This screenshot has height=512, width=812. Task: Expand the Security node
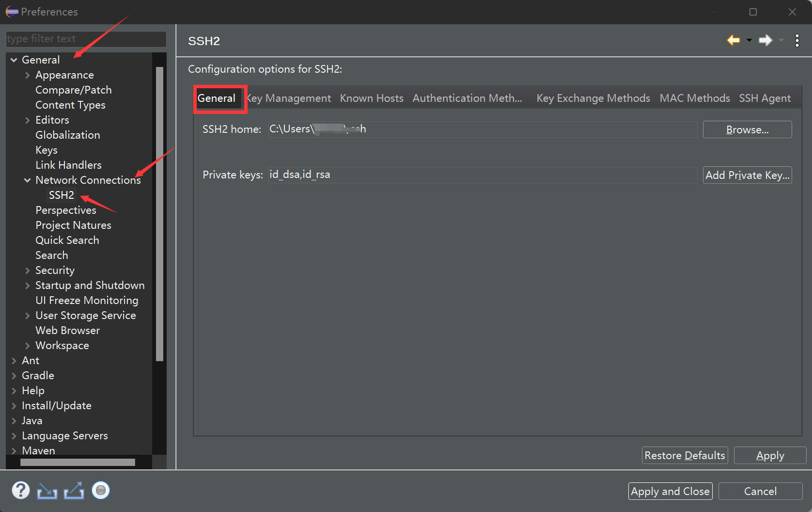click(28, 271)
